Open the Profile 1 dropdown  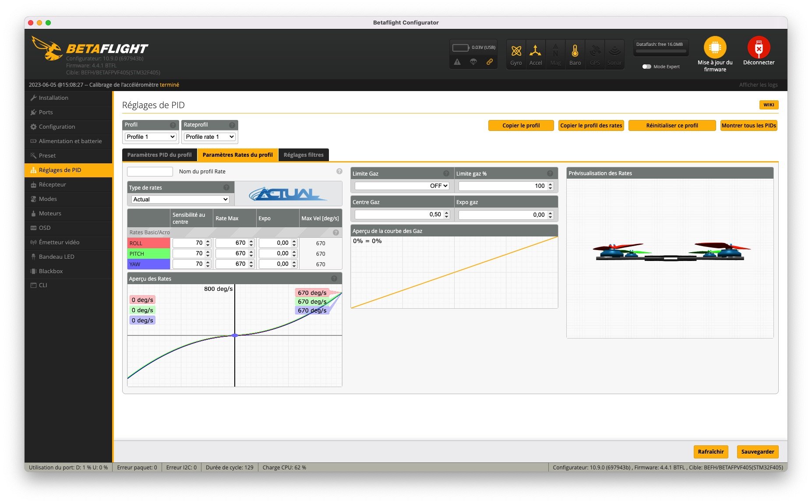[151, 137]
